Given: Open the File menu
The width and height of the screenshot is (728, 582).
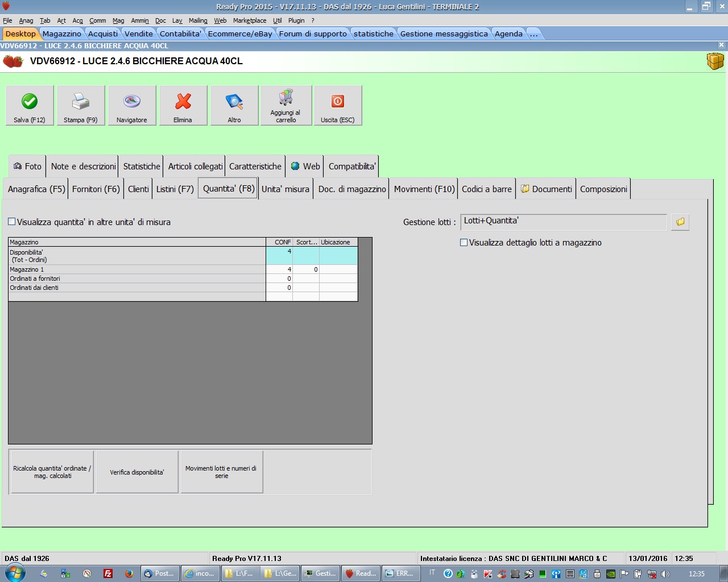Looking at the screenshot, I should click(x=7, y=20).
